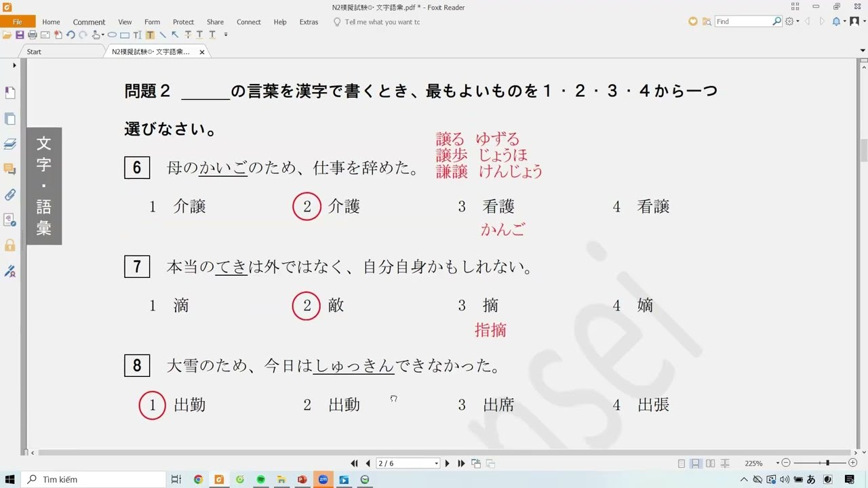Viewport: 868px width, 488px height.
Task: Expand the left navigation panel arrow
Action: pos(14,65)
